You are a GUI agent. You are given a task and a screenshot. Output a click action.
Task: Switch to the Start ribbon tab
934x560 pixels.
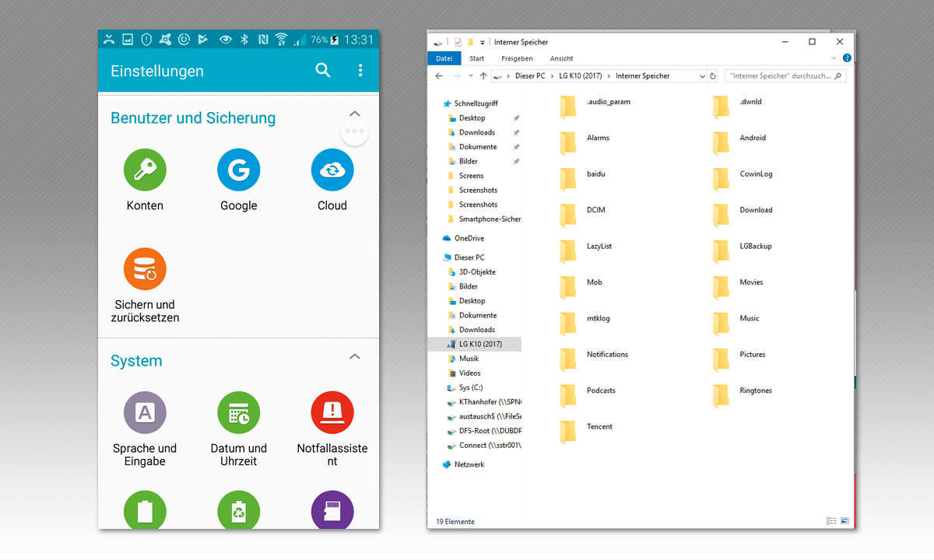(476, 58)
